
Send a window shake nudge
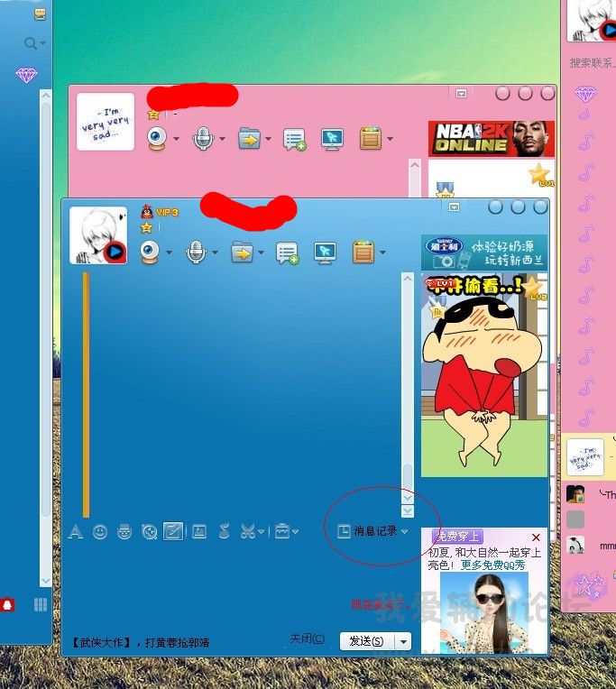150,532
